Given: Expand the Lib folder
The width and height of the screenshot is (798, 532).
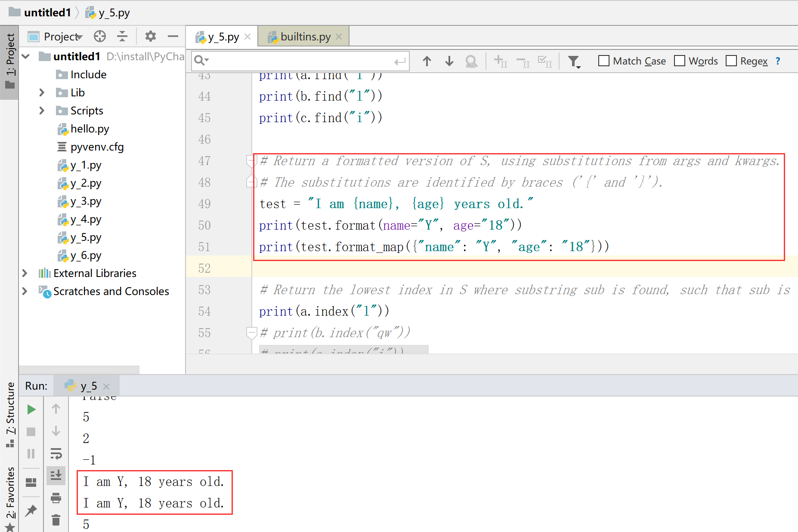Looking at the screenshot, I should (42, 92).
